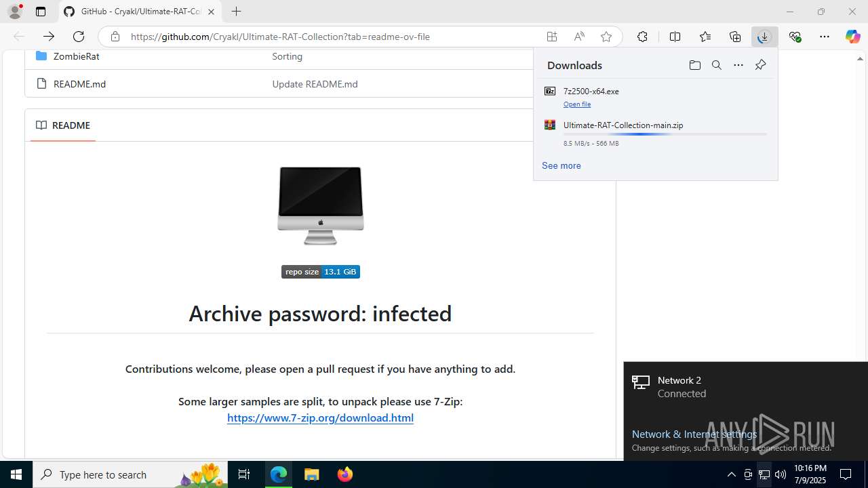
Task: Click the zip download progress bar
Action: click(665, 134)
